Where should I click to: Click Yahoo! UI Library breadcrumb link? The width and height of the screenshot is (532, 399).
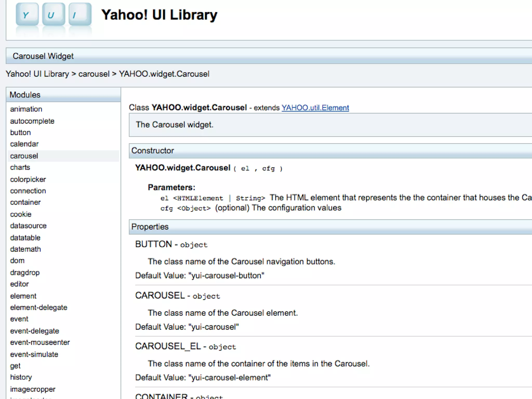[x=37, y=74]
